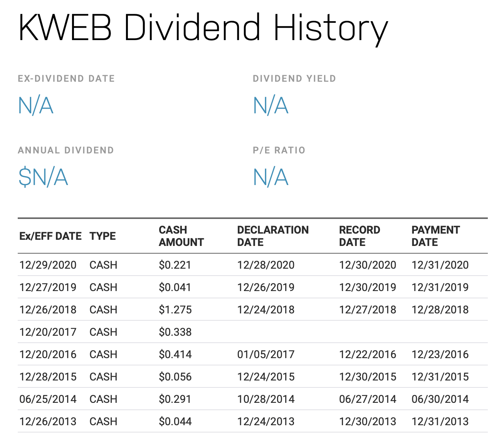Select the $0.291 cash amount
This screenshot has width=504, height=441.
pyautogui.click(x=175, y=399)
